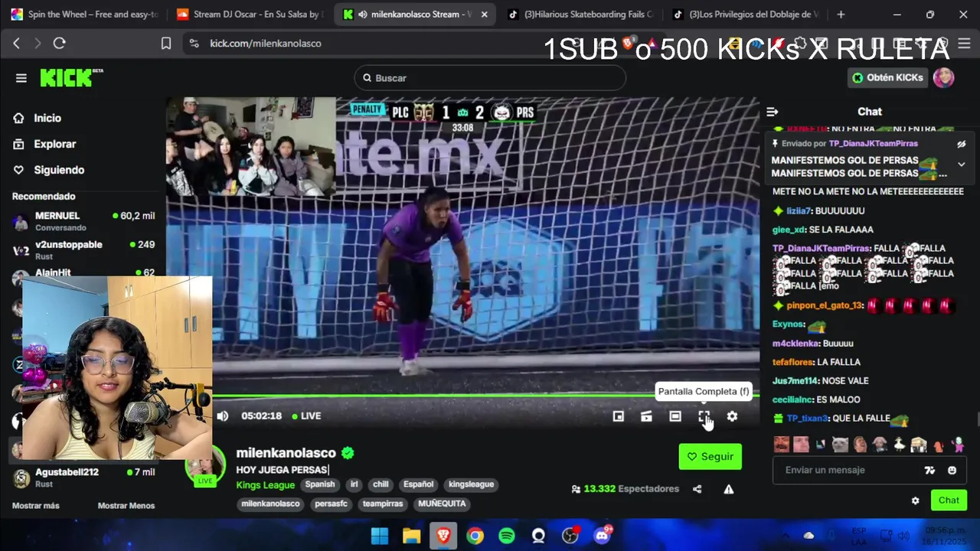Screen dimensions: 980x551
Task: Switch to Hilarious Skateboarding Fails tab
Action: 580,14
